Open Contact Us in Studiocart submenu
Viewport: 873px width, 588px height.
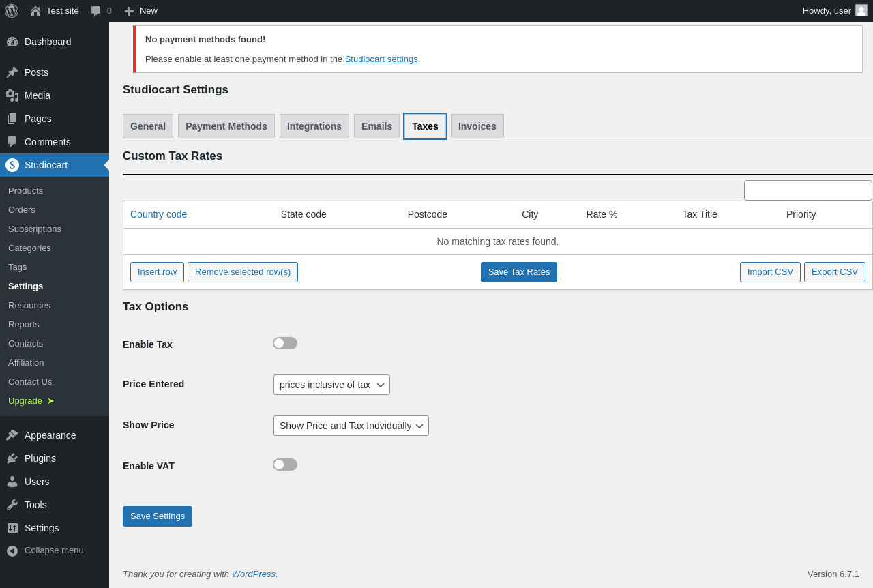pyautogui.click(x=30, y=382)
